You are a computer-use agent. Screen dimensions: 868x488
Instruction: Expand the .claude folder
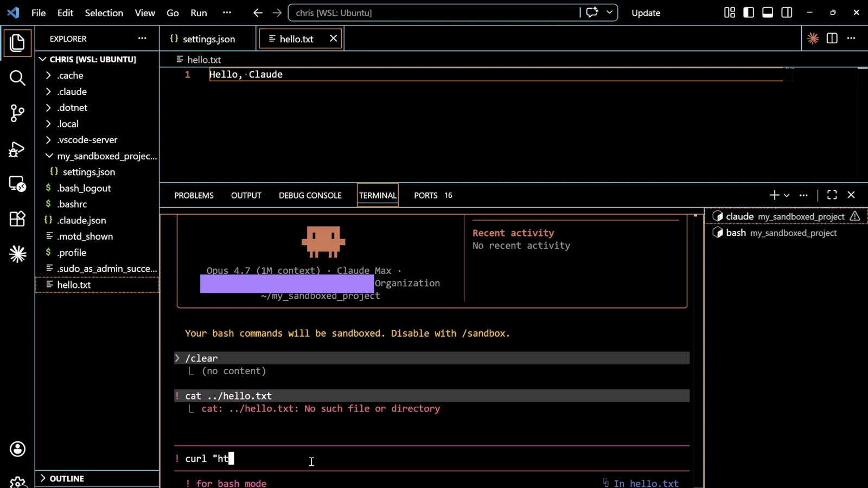click(x=48, y=92)
